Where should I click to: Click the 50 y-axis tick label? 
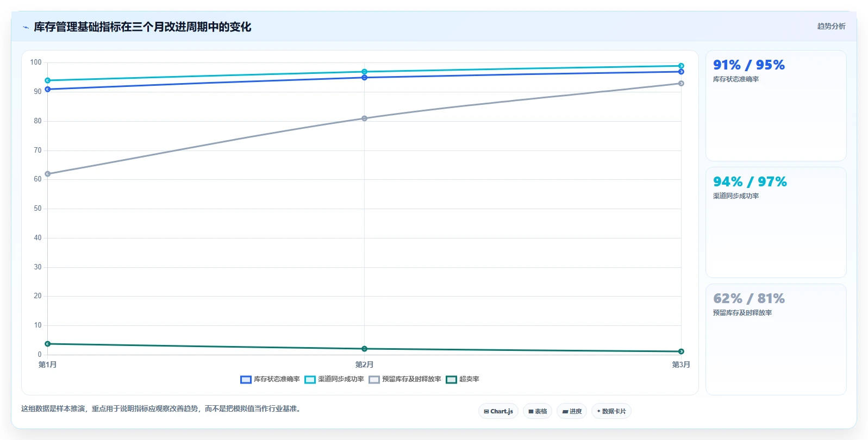tap(38, 209)
